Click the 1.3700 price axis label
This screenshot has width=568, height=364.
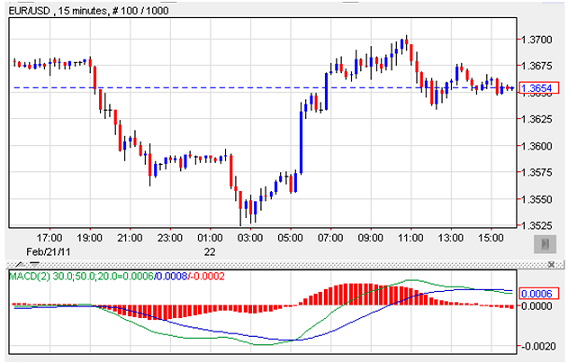pos(536,39)
